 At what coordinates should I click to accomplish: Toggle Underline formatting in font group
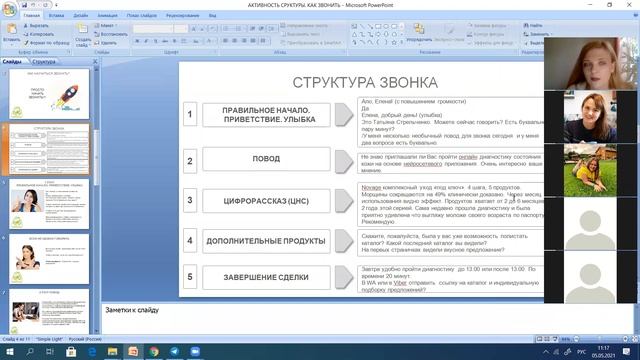[156, 41]
